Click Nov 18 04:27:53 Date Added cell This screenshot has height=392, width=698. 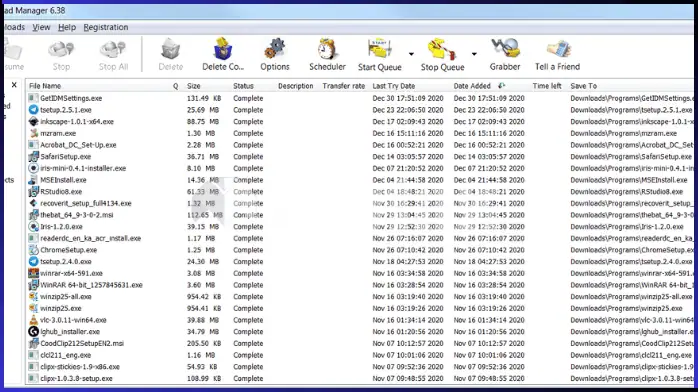coord(489,262)
